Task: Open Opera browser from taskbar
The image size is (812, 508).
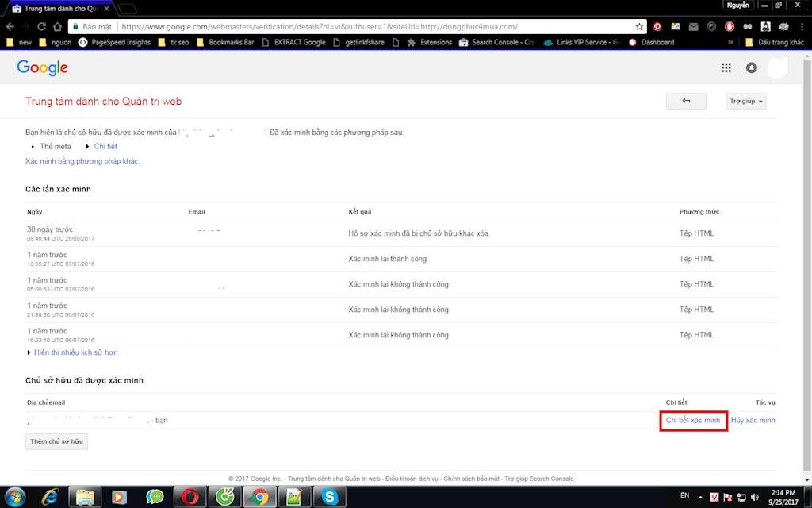Action: pos(190,497)
